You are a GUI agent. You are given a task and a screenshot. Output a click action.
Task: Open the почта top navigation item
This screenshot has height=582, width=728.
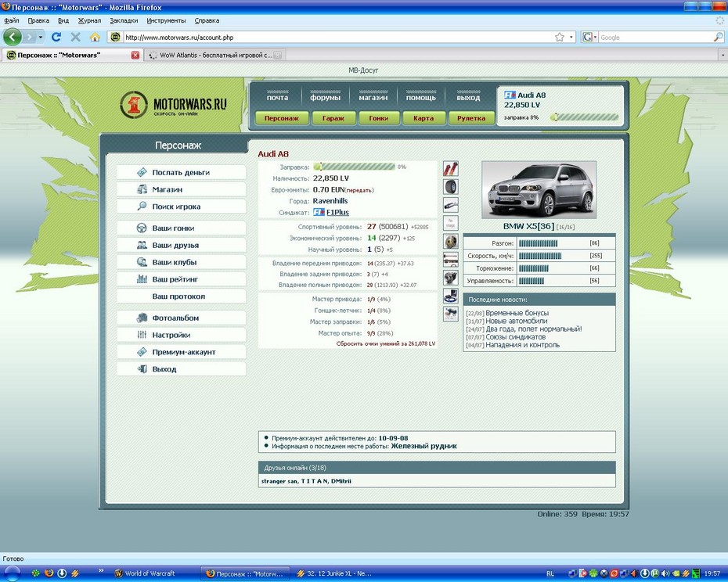coord(277,97)
